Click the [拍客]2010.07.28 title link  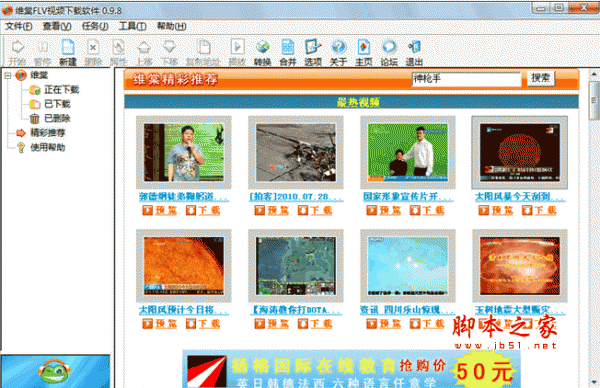click(x=296, y=197)
